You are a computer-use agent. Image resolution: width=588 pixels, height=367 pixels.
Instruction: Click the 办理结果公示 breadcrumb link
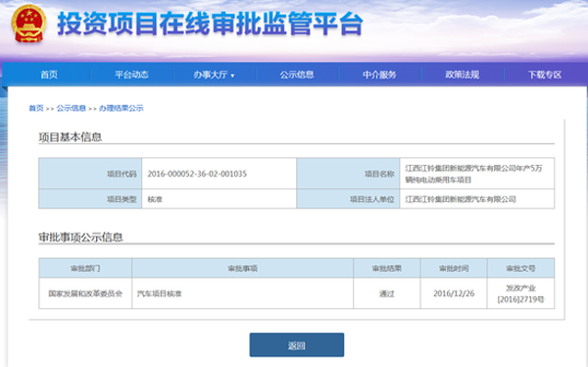[x=122, y=108]
